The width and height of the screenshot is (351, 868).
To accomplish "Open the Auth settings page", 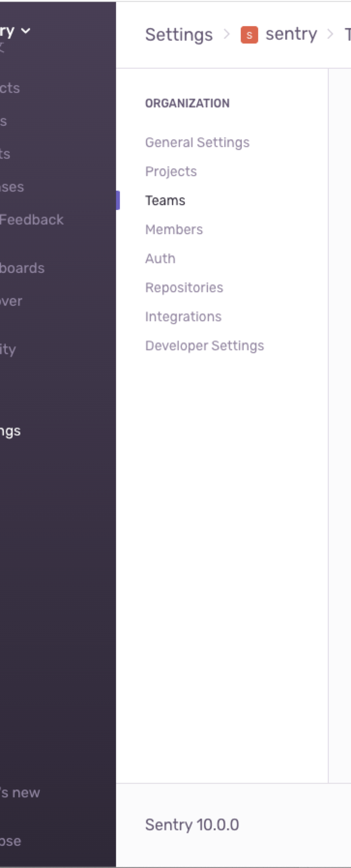I will click(x=160, y=258).
